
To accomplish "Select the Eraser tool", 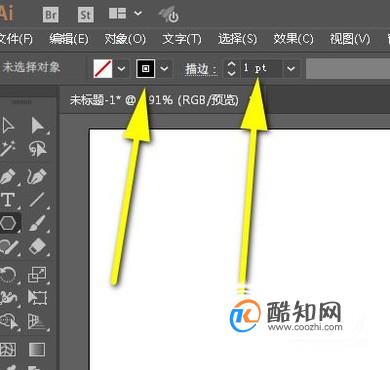I will 37,247.
